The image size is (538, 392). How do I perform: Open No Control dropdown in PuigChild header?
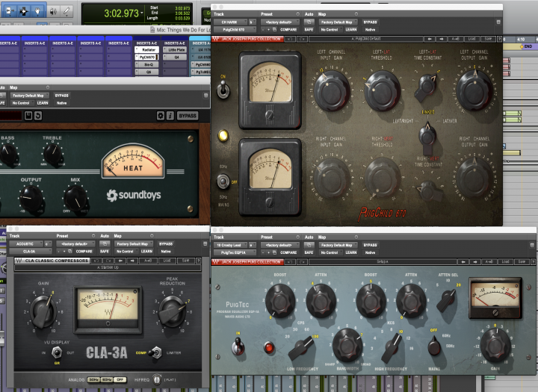pos(330,30)
